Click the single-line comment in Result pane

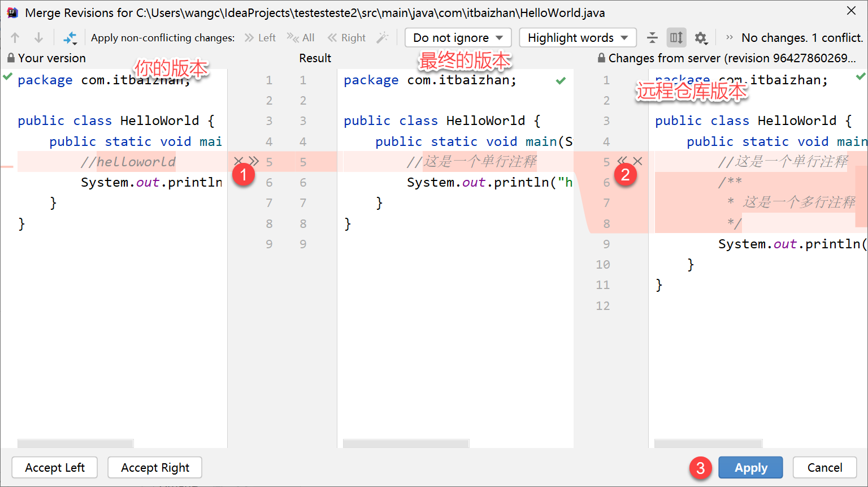click(x=472, y=162)
